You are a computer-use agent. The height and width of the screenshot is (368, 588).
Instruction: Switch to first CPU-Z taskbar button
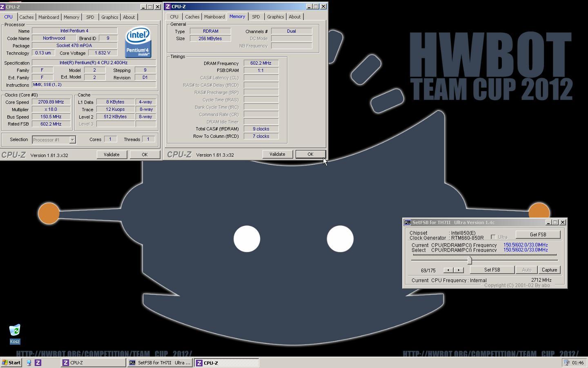click(x=94, y=363)
